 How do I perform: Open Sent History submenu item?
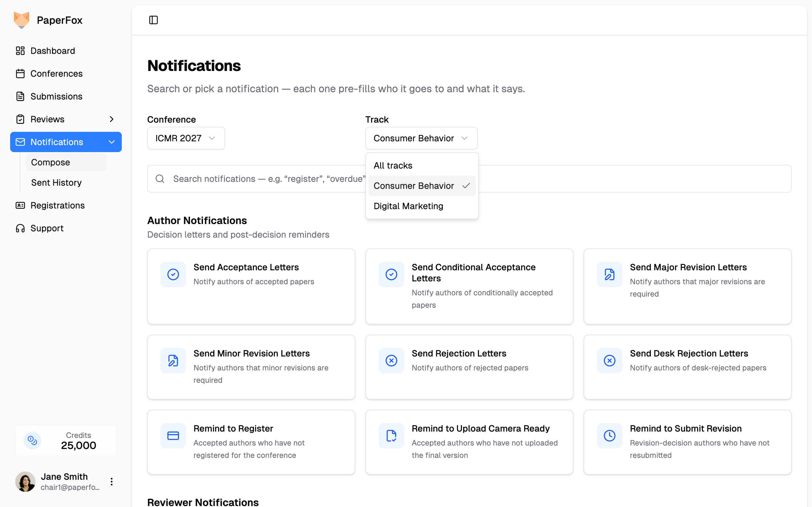56,183
